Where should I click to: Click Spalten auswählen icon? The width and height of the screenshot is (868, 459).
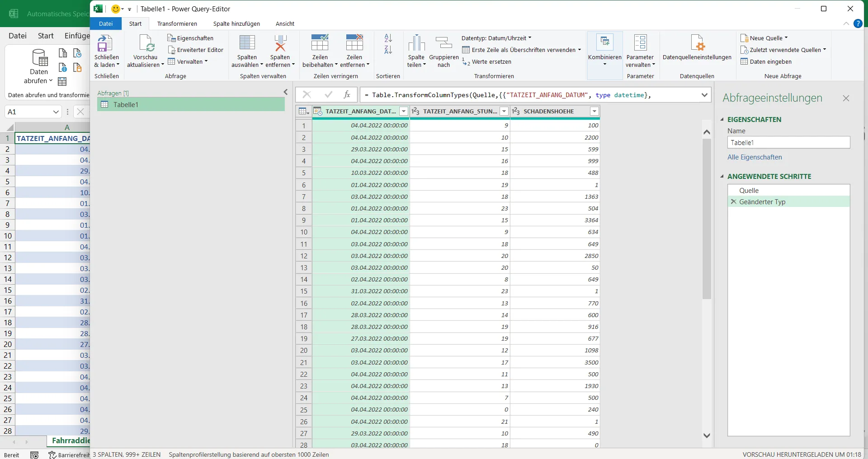247,43
